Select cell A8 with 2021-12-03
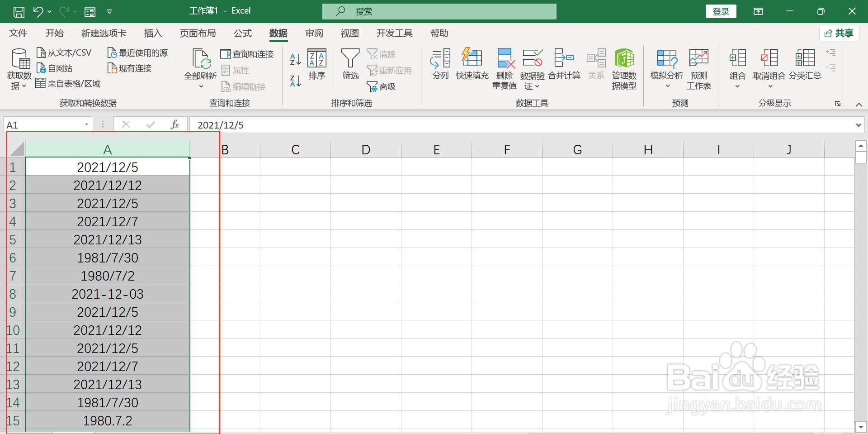Screen dimensions: 868x434 coord(108,294)
